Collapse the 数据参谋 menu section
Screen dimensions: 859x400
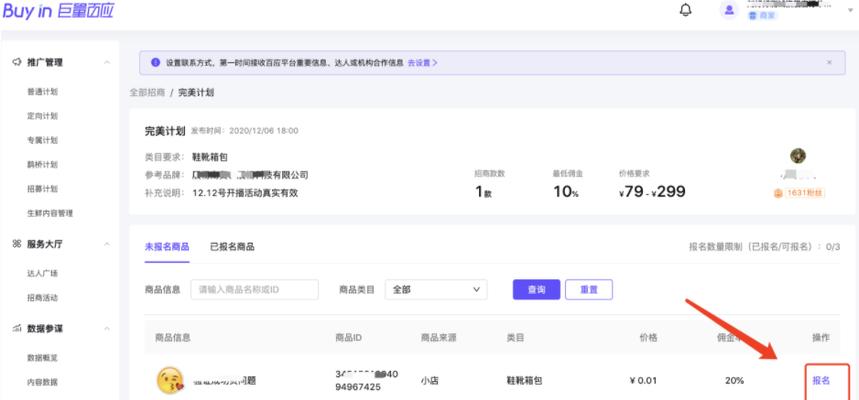click(107, 329)
